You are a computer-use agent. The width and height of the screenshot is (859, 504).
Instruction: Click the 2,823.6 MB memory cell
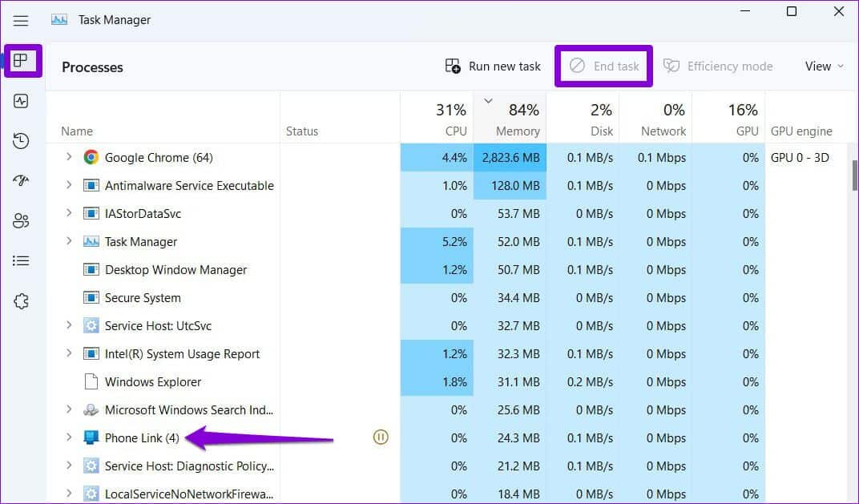click(x=510, y=158)
